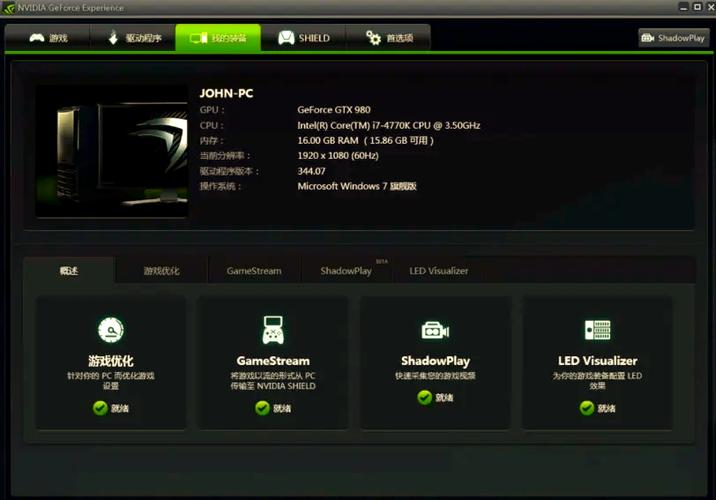Open the GameStream sub-tab
The height and width of the screenshot is (500, 716).
click(x=254, y=270)
